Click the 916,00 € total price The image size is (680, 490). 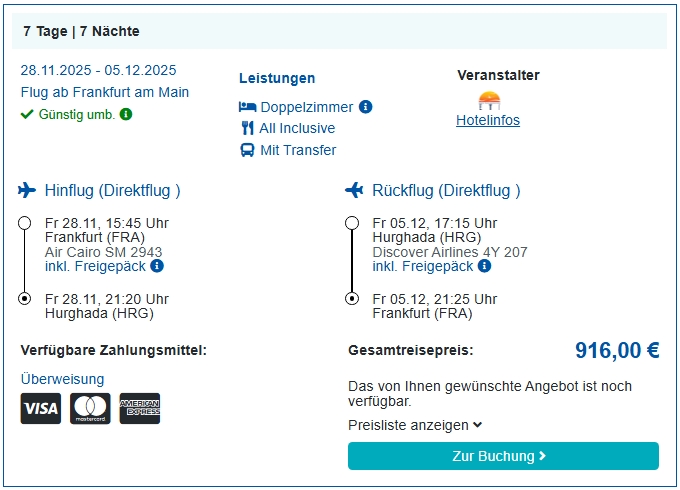617,350
